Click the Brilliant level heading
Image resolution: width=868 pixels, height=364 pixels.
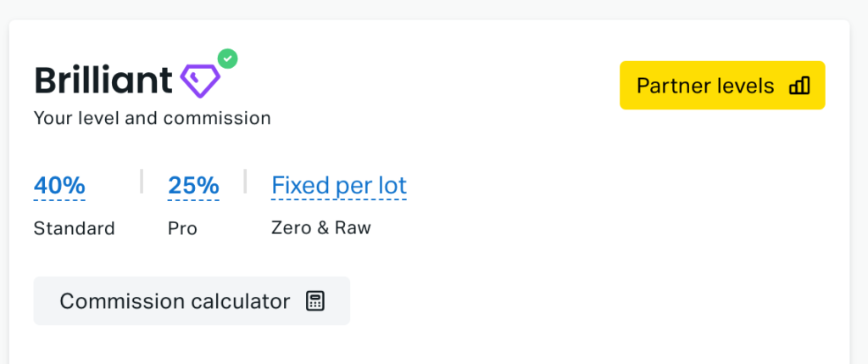pos(103,81)
